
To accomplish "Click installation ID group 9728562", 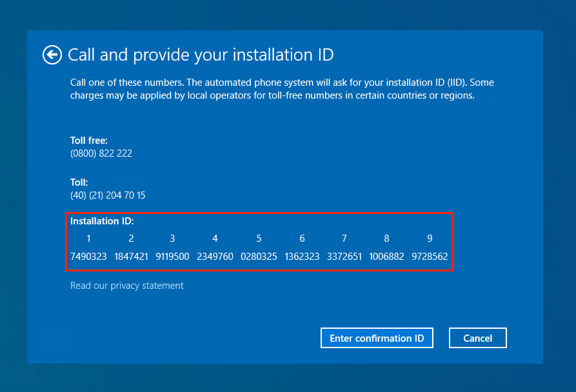I will click(x=430, y=257).
